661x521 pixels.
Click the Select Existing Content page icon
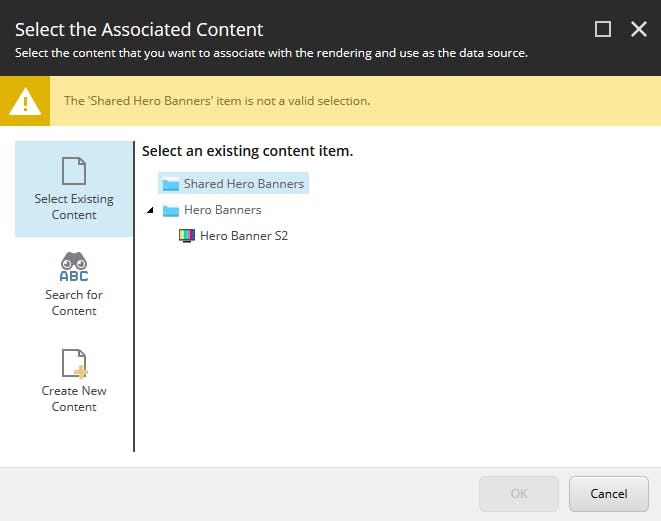[x=74, y=171]
